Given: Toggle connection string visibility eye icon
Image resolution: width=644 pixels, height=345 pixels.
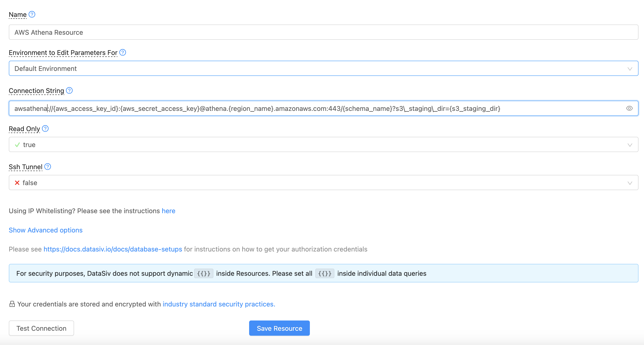Looking at the screenshot, I should pos(629,108).
